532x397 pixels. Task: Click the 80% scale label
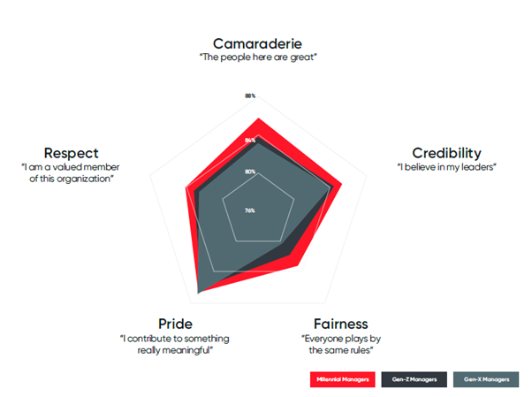click(250, 172)
